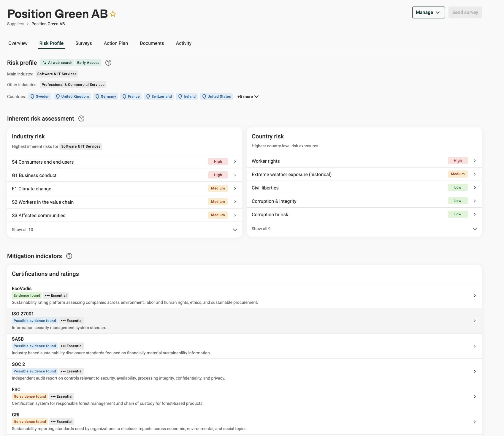Click Low badge for Civil liberties

point(458,187)
